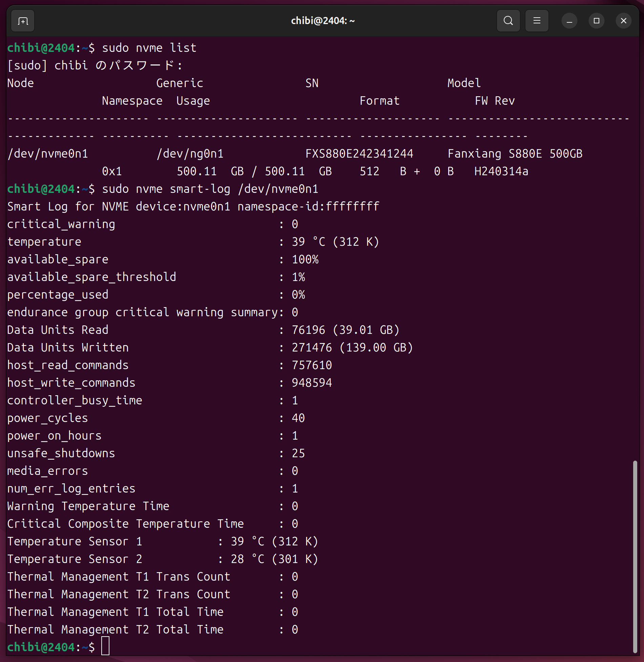Viewport: 644px width, 662px height.
Task: Open a new terminal tab
Action: 23,21
